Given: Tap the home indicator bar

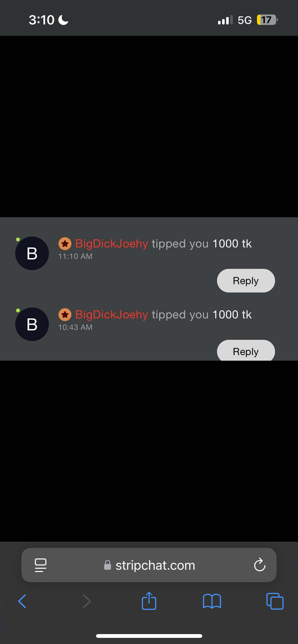Looking at the screenshot, I should pyautogui.click(x=149, y=636).
